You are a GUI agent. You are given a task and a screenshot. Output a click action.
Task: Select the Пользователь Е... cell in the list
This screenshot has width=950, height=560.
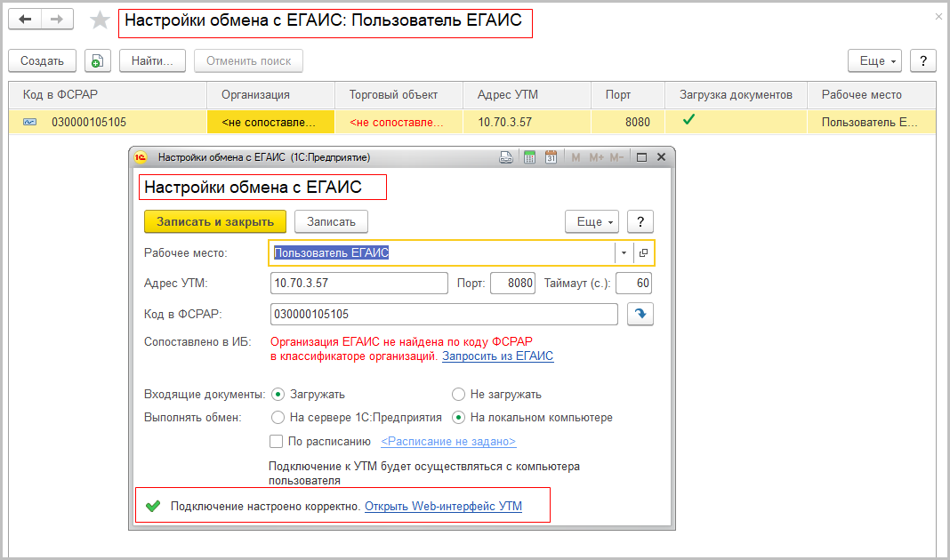coord(871,123)
